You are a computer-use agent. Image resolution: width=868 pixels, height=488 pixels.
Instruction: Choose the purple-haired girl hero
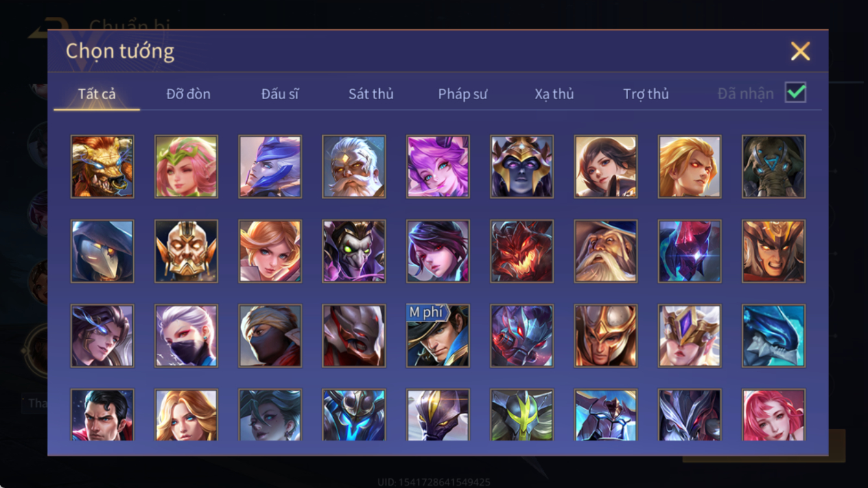point(438,167)
